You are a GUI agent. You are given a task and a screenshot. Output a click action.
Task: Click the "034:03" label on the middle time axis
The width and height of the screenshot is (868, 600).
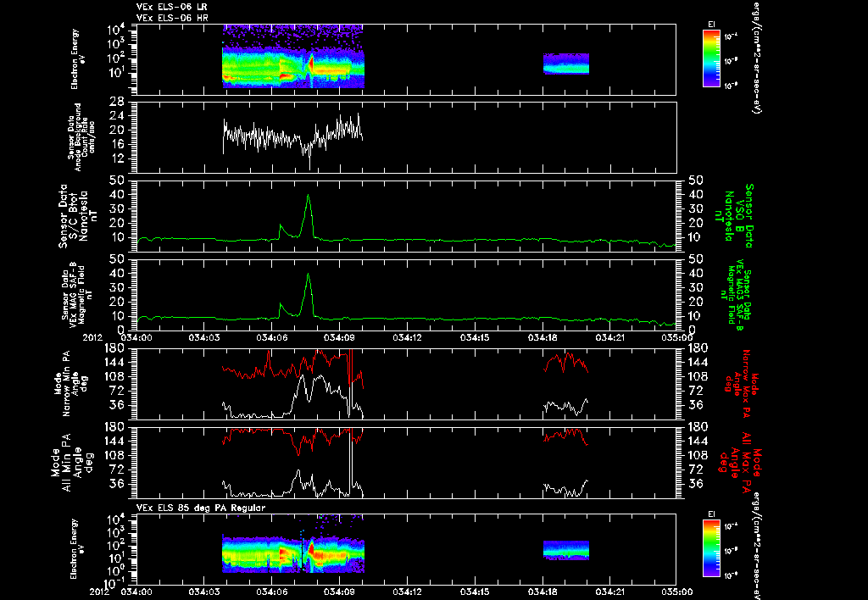pos(203,336)
